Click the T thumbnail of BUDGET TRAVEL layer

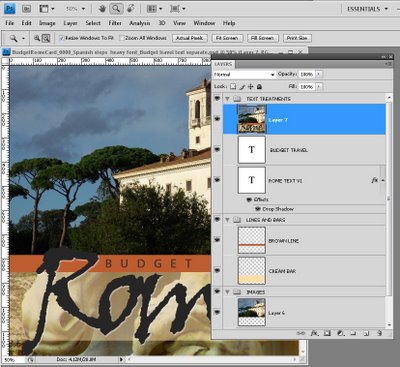point(252,150)
